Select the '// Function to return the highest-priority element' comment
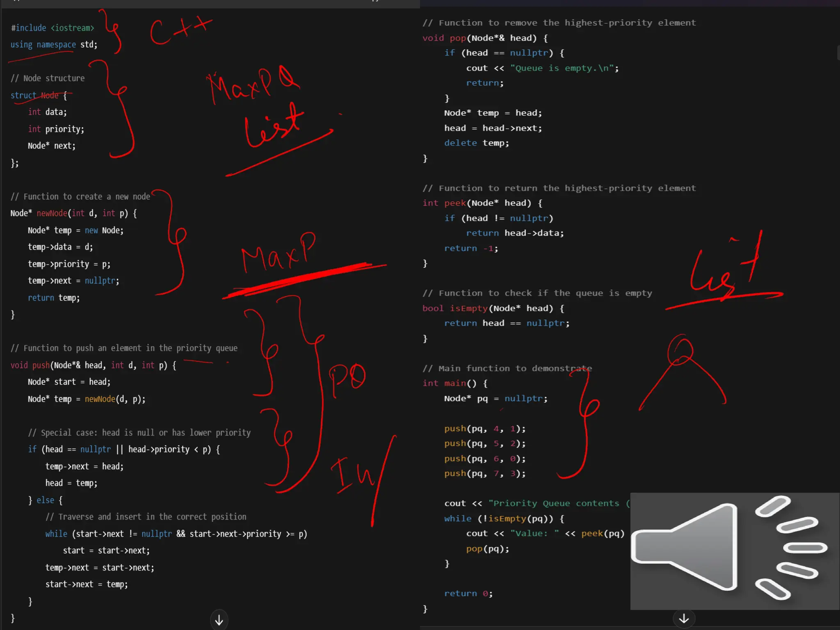Image resolution: width=840 pixels, height=630 pixels. click(559, 188)
